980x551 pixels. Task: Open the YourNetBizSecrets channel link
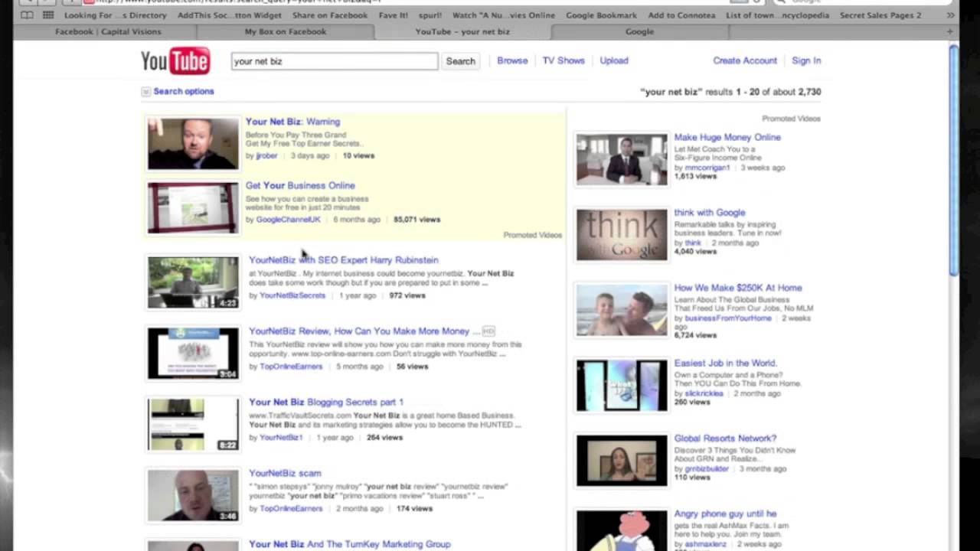tap(292, 295)
